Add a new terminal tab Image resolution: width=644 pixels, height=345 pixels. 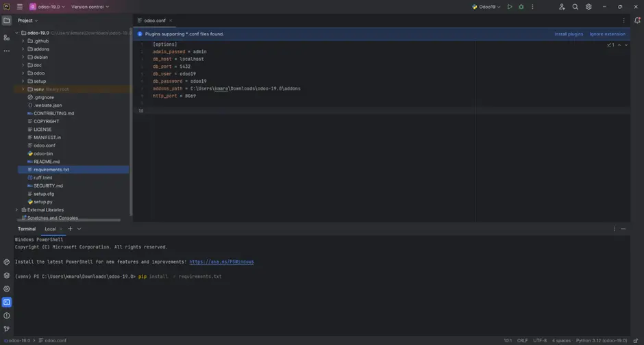(x=71, y=229)
